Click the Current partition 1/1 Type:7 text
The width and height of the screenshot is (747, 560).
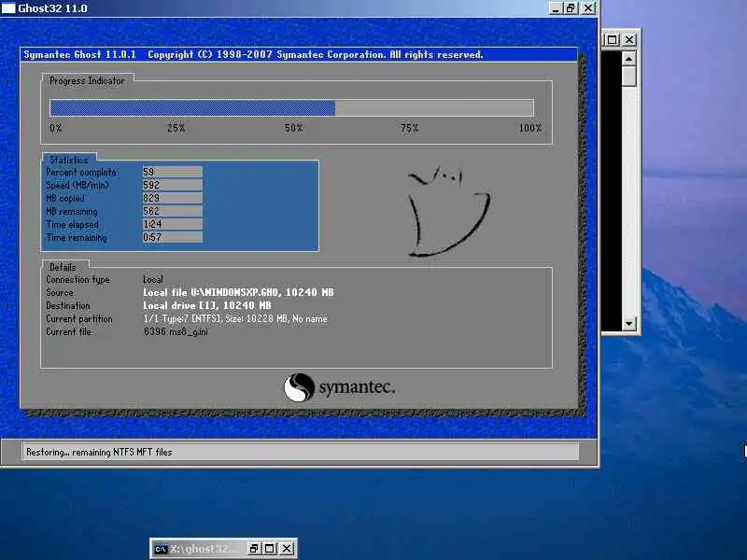235,318
